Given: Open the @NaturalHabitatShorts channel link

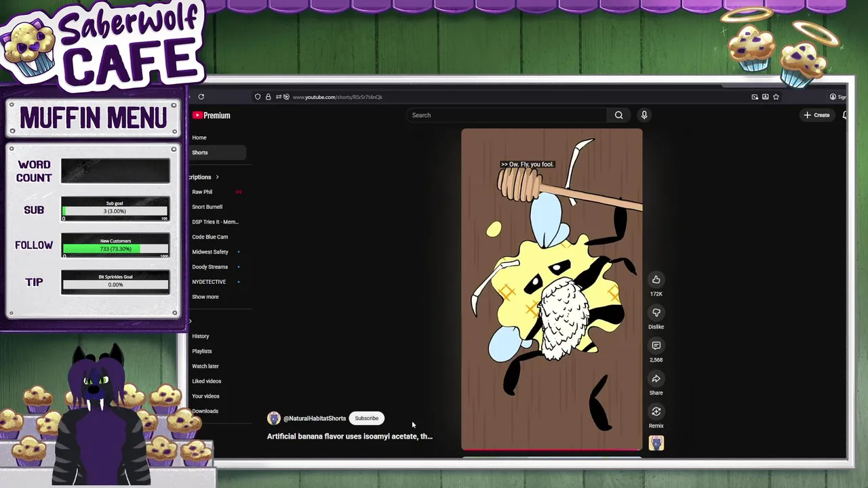Looking at the screenshot, I should [x=314, y=418].
